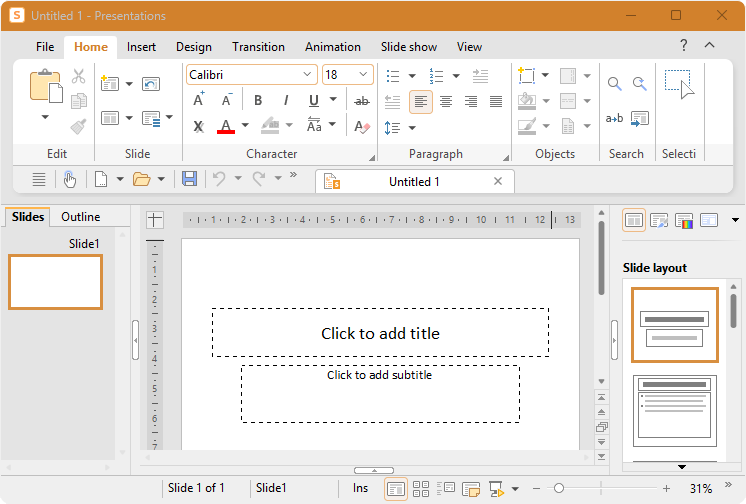The height and width of the screenshot is (504, 746).
Task: Click the Save floppy disk icon
Action: tap(189, 179)
